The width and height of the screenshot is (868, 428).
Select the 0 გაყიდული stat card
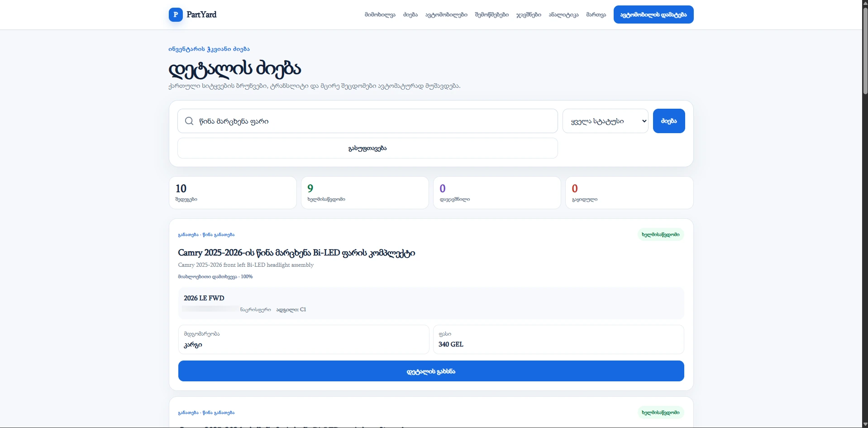pyautogui.click(x=630, y=193)
